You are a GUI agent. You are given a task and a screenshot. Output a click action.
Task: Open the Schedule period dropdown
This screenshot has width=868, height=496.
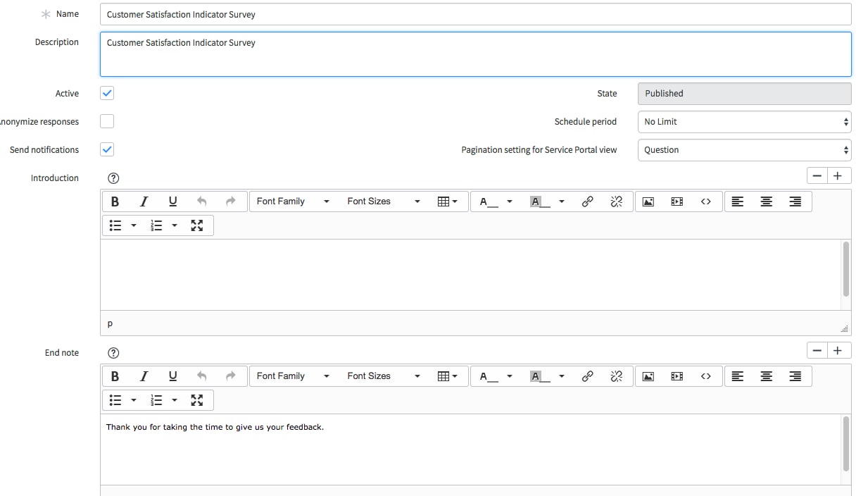coord(744,122)
